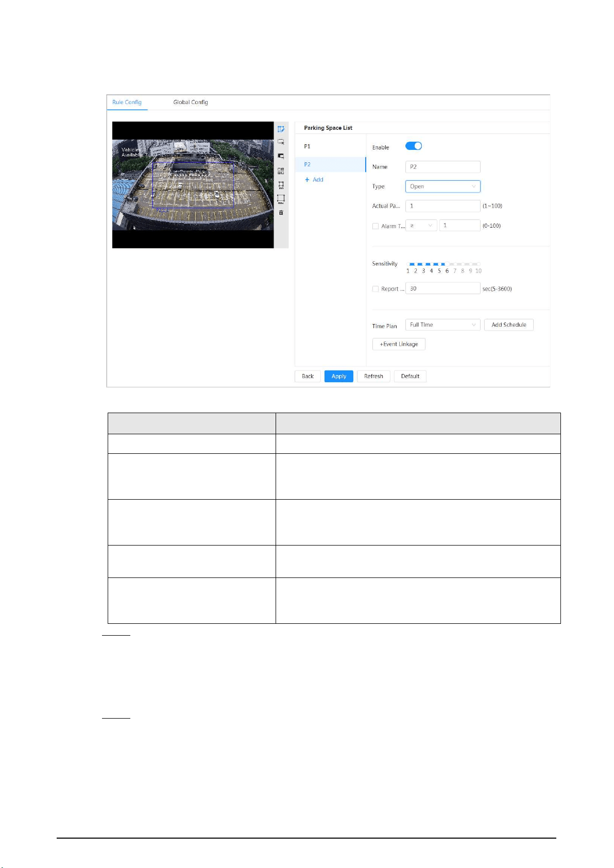Click the filled exclusion region tool icon

pyautogui.click(x=281, y=156)
